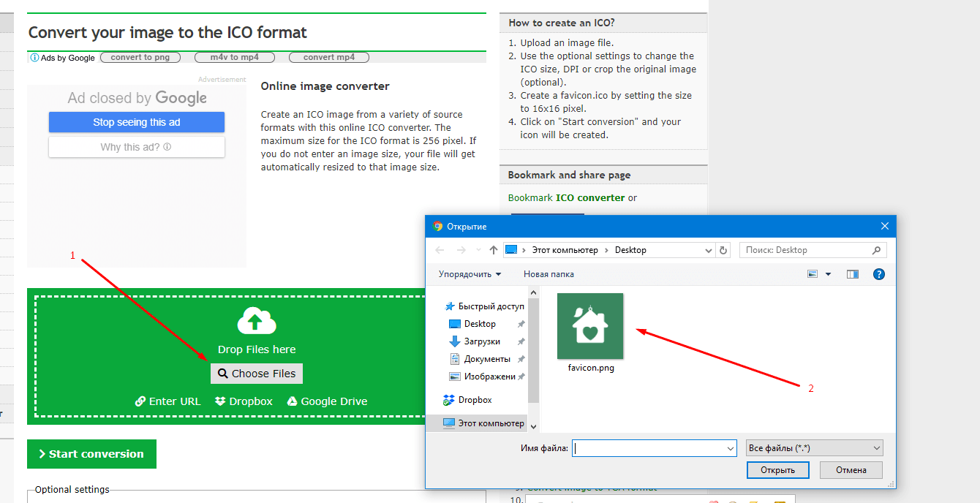980x503 pixels.
Task: Open the help icon in the dialog toolbar
Action: click(x=879, y=273)
